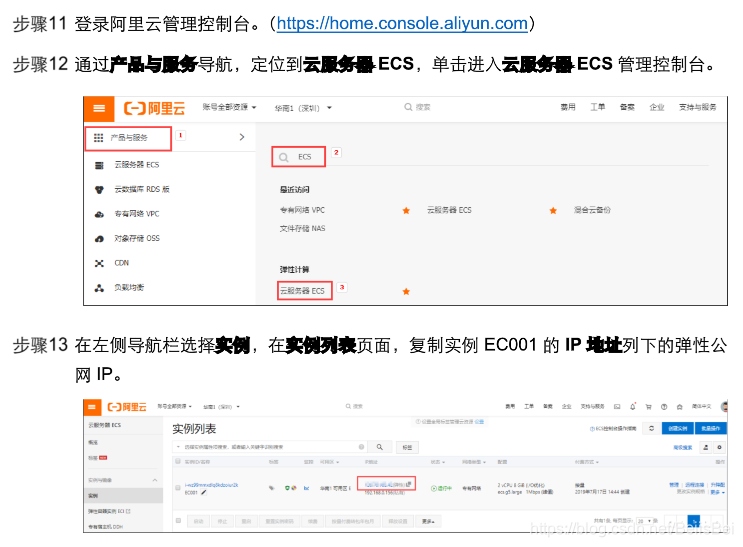Open 文件存储 NAS under 最近访问
Viewport: 743px width, 547px height.
coord(302,228)
